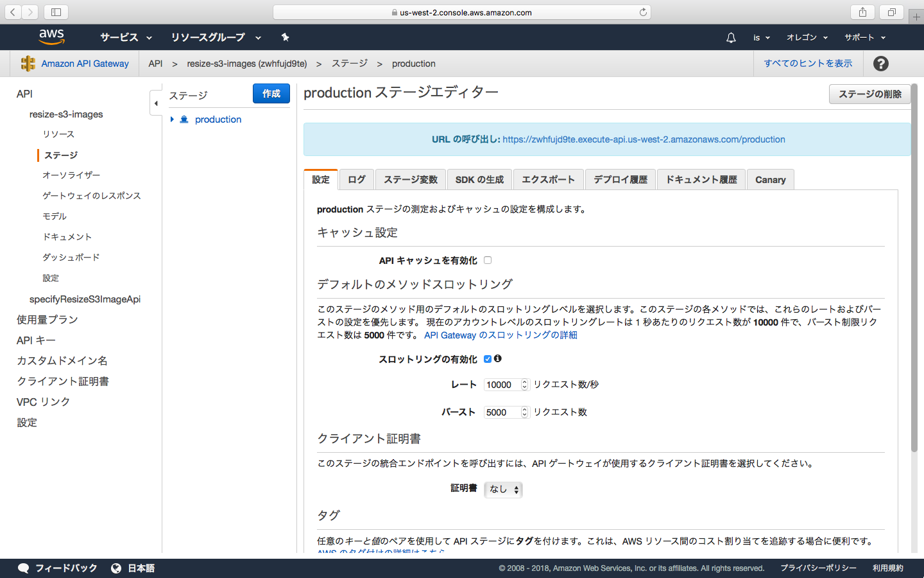This screenshot has width=924, height=578.
Task: Select リソース in the sidebar
Action: (58, 134)
